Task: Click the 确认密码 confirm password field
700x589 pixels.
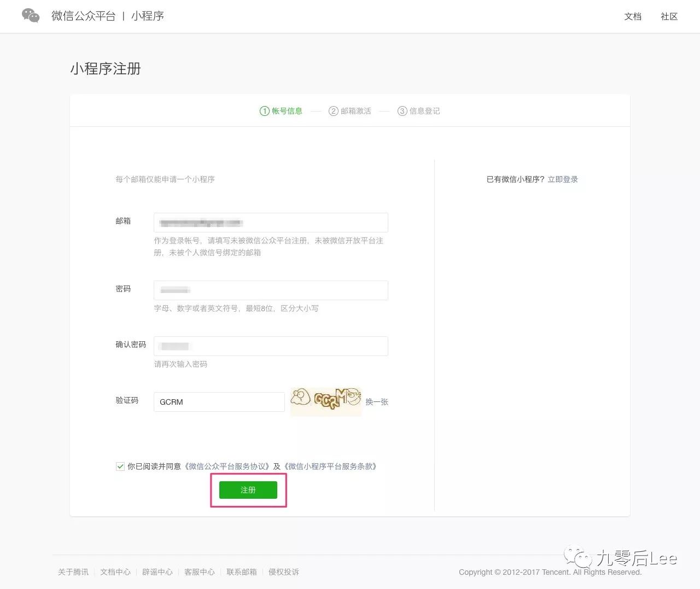Action: pyautogui.click(x=270, y=346)
